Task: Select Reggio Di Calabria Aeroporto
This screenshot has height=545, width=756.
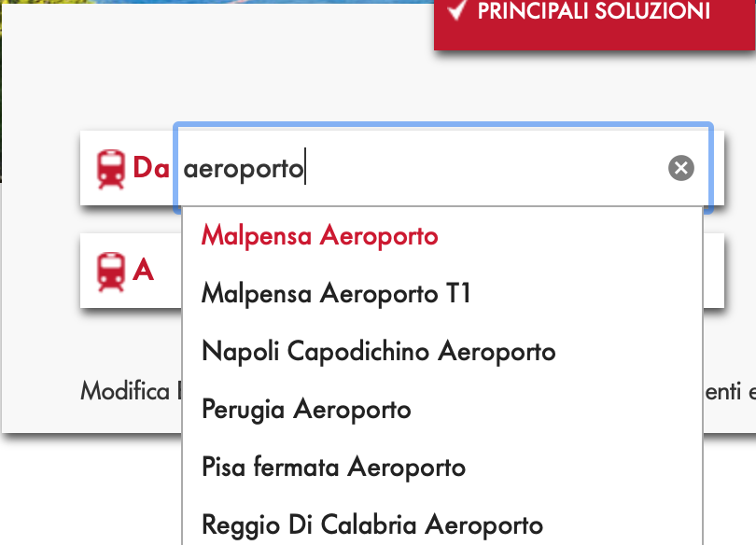Action: coord(371,524)
